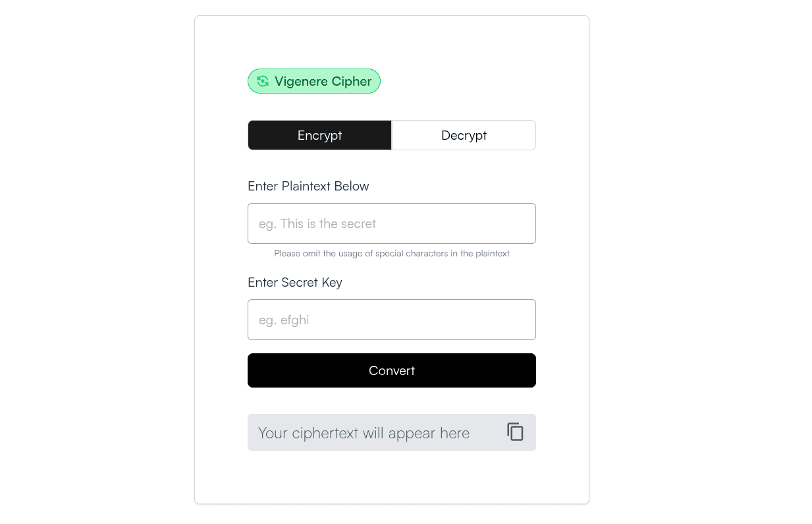Image resolution: width=812 pixels, height=524 pixels.
Task: Click the special characters helper text
Action: click(x=392, y=253)
